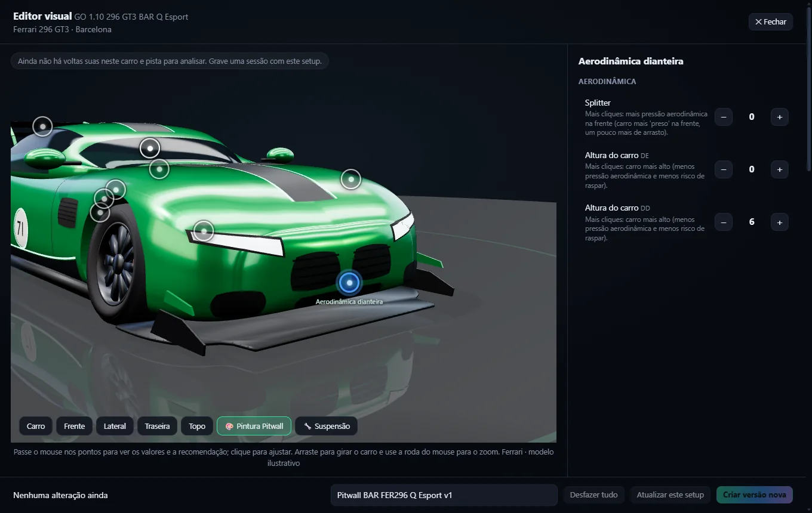Switch to the Traseira view
The width and height of the screenshot is (812, 513).
157,426
